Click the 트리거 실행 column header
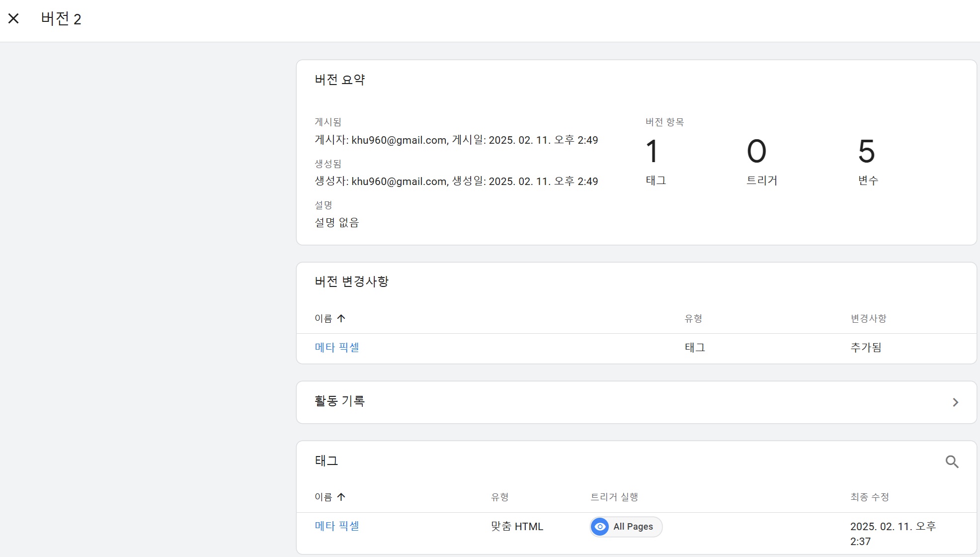The image size is (980, 557). pyautogui.click(x=614, y=497)
